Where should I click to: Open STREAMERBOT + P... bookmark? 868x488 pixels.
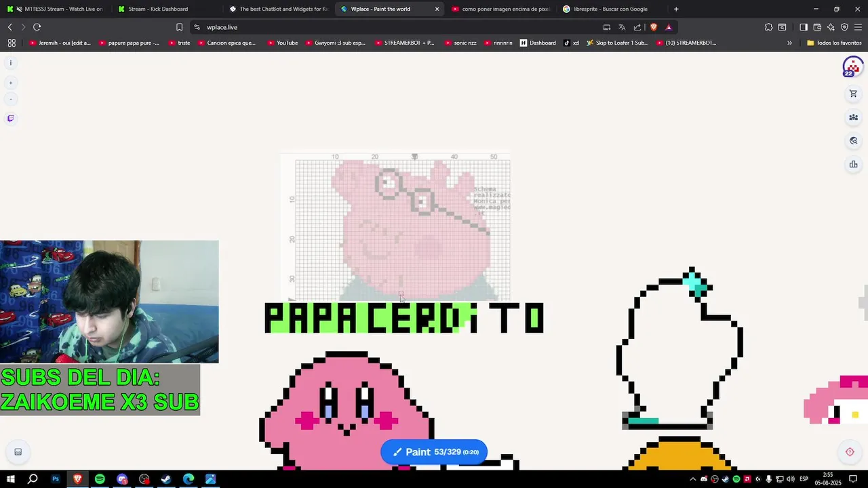point(404,43)
